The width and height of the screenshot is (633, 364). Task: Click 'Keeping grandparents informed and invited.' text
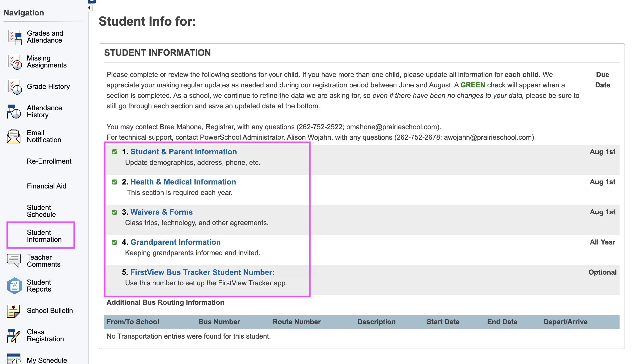[x=193, y=253]
